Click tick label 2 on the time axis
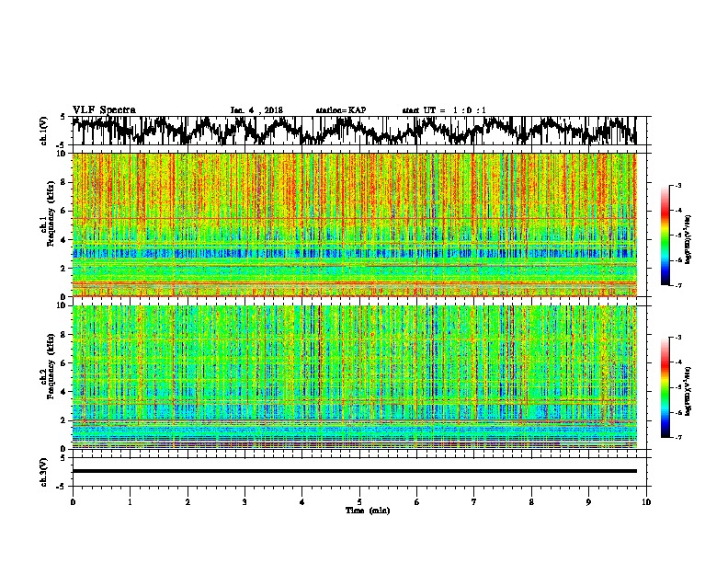 coord(188,502)
